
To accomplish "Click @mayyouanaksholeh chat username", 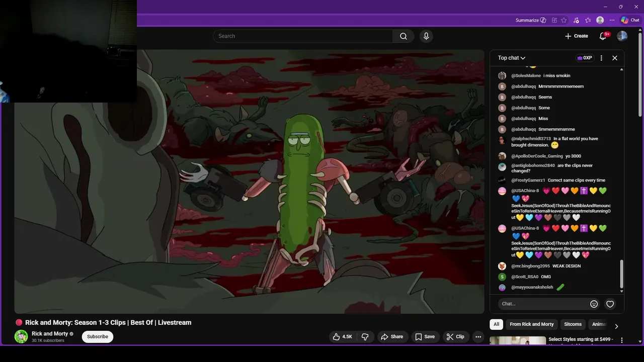I will (532, 288).
